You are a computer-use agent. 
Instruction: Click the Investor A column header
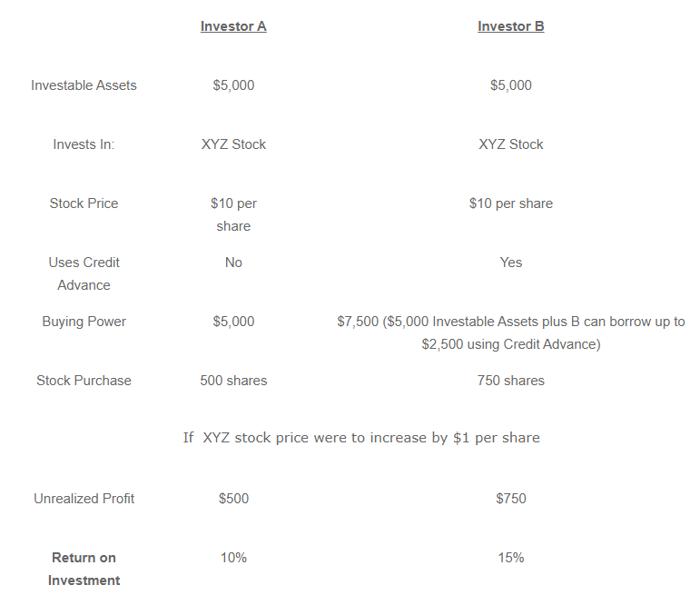tap(233, 26)
